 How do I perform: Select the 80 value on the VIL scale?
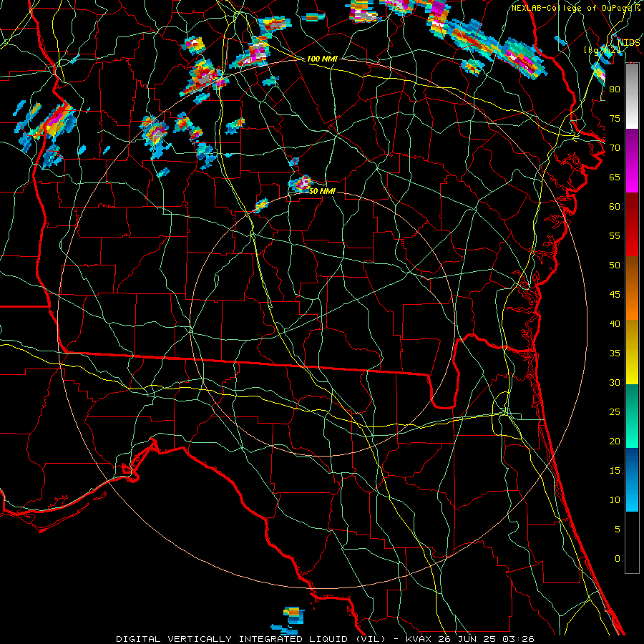(615, 89)
